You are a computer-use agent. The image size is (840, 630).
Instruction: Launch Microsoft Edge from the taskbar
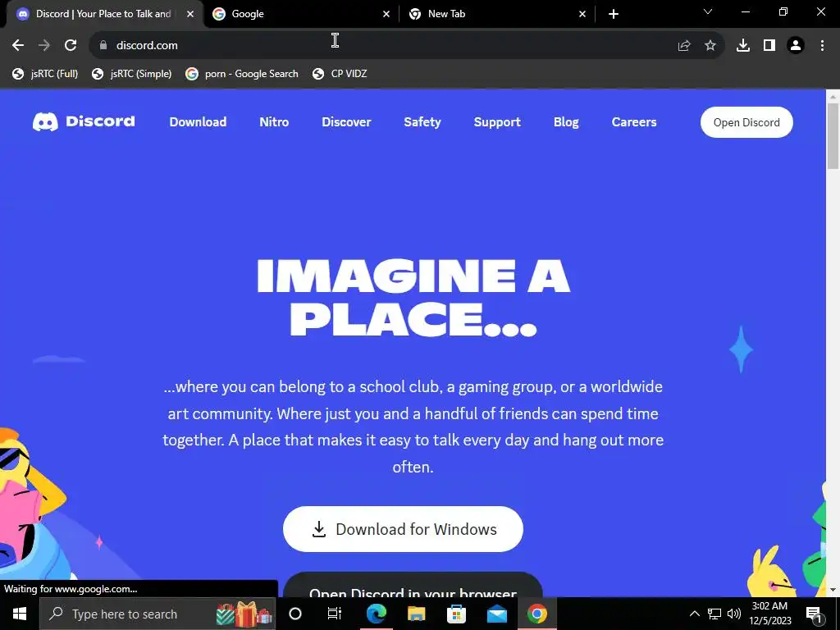coord(377,614)
